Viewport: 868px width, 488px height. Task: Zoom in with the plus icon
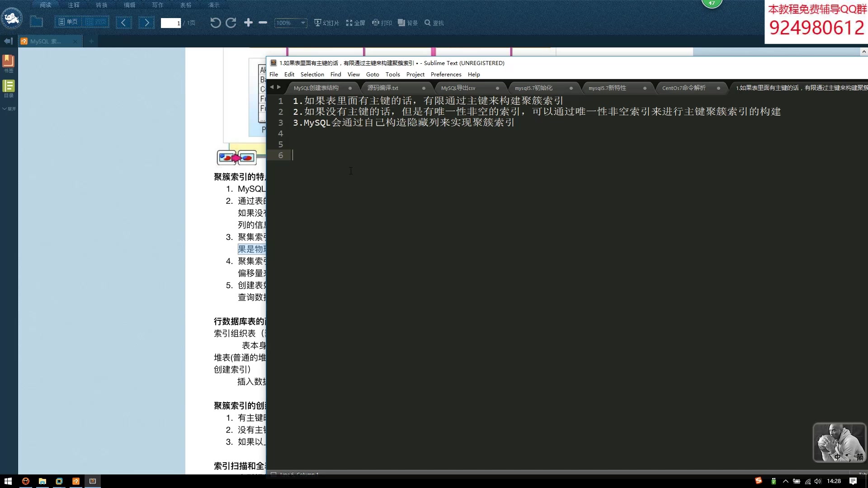[248, 23]
